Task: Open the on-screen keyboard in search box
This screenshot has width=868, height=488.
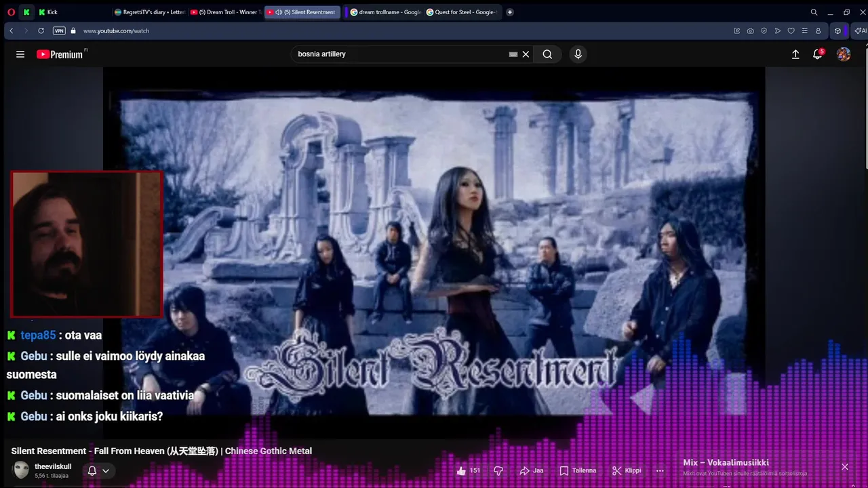Action: click(513, 54)
